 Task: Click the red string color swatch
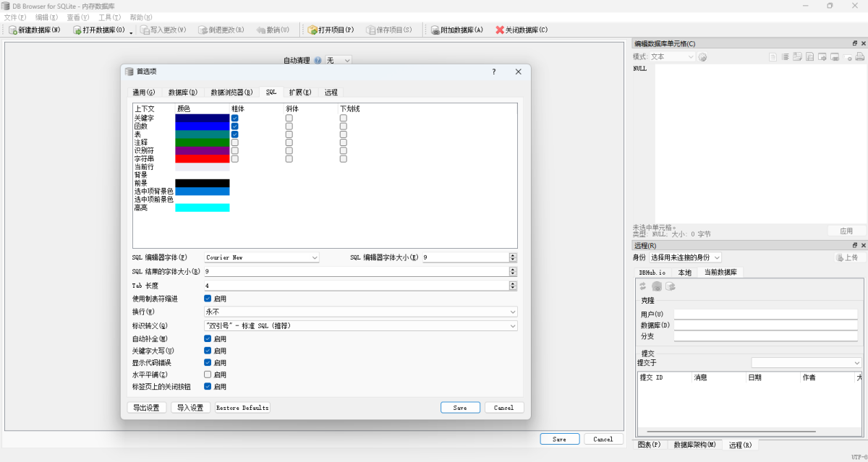202,158
